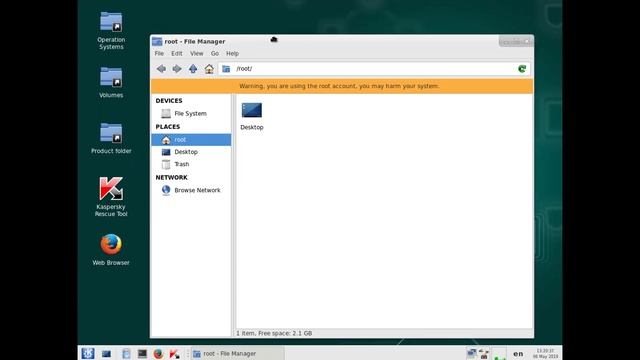Viewport: 640px width, 360px height.
Task: Click the display settings tray icon
Action: pos(471,353)
